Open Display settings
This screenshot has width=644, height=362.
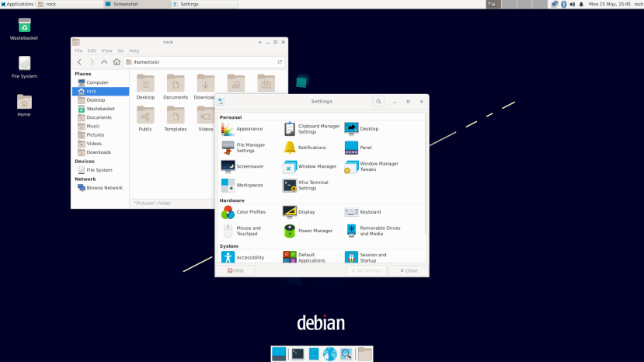click(x=299, y=212)
